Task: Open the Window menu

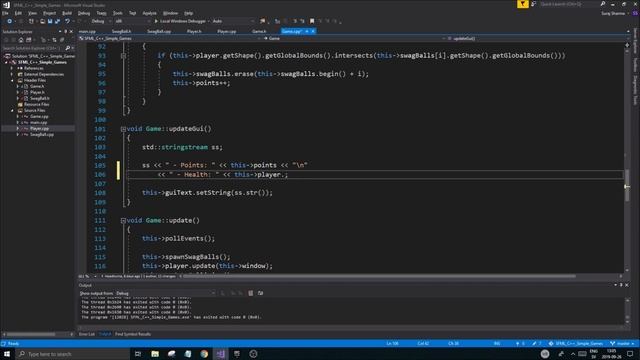Action: tap(170, 13)
